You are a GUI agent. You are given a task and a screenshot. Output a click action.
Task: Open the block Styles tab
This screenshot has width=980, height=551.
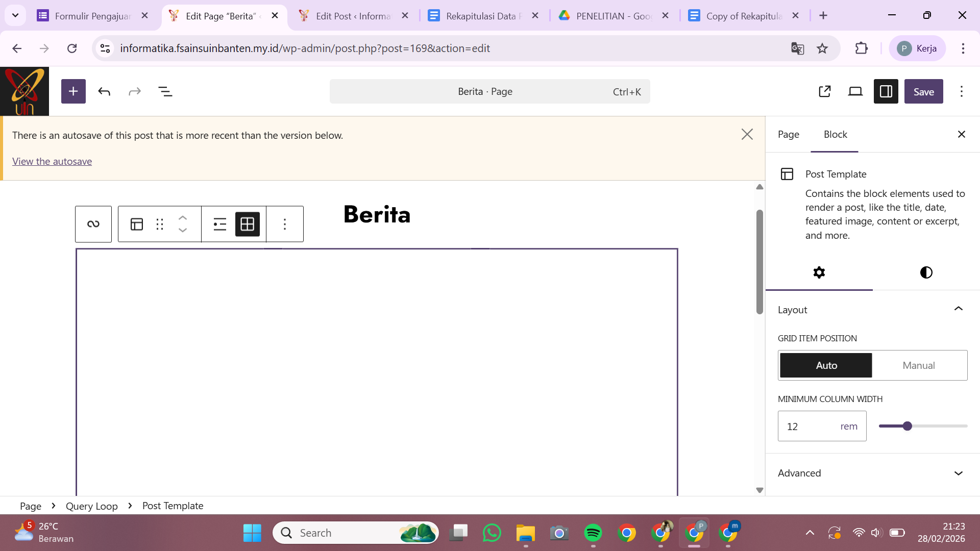click(x=926, y=272)
